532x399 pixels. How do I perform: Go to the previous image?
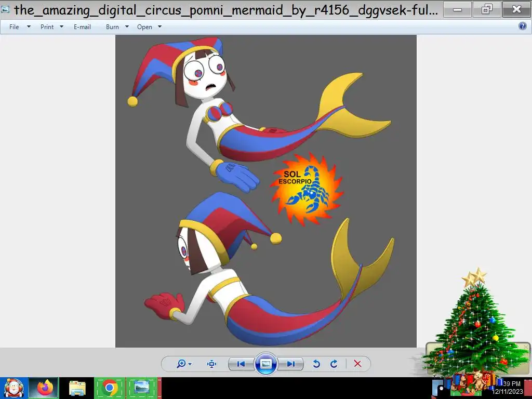click(x=241, y=364)
